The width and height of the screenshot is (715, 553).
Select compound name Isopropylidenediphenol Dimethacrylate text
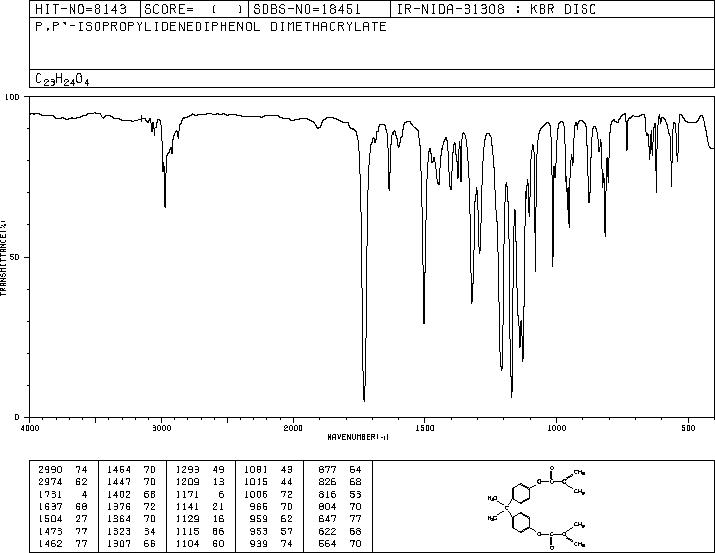coord(211,27)
